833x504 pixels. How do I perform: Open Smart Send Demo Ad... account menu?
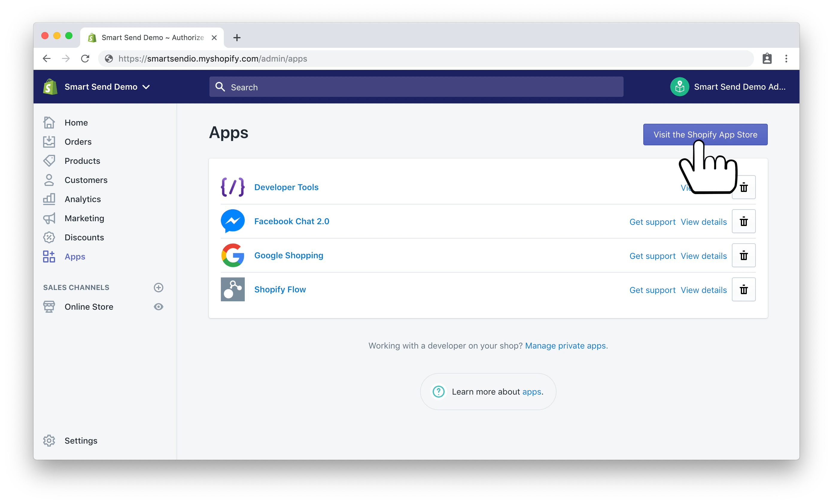[x=728, y=87]
